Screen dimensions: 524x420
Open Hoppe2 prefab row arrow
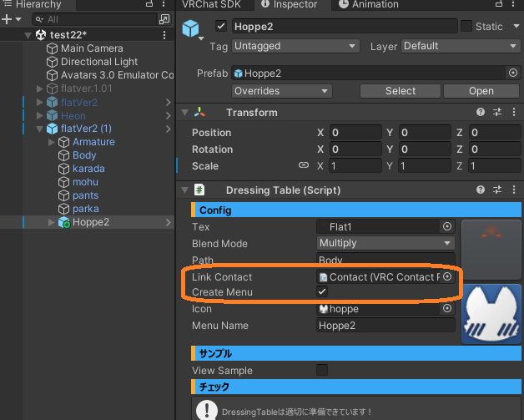click(168, 222)
